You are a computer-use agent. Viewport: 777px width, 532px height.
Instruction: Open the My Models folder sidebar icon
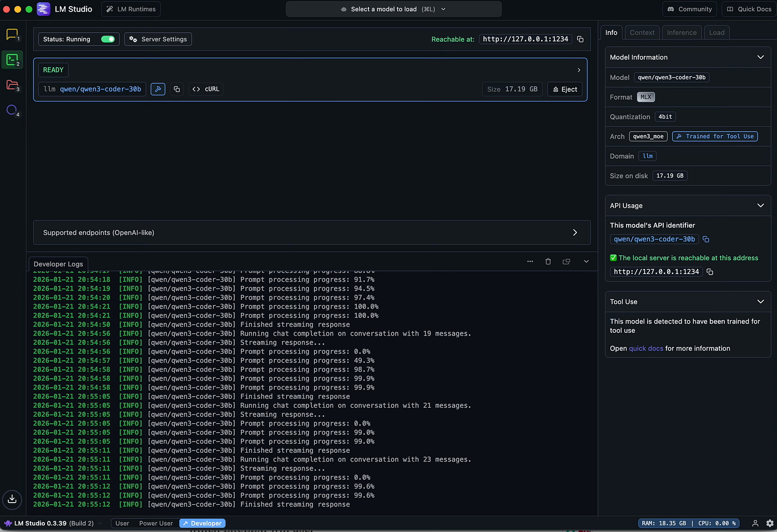[12, 84]
